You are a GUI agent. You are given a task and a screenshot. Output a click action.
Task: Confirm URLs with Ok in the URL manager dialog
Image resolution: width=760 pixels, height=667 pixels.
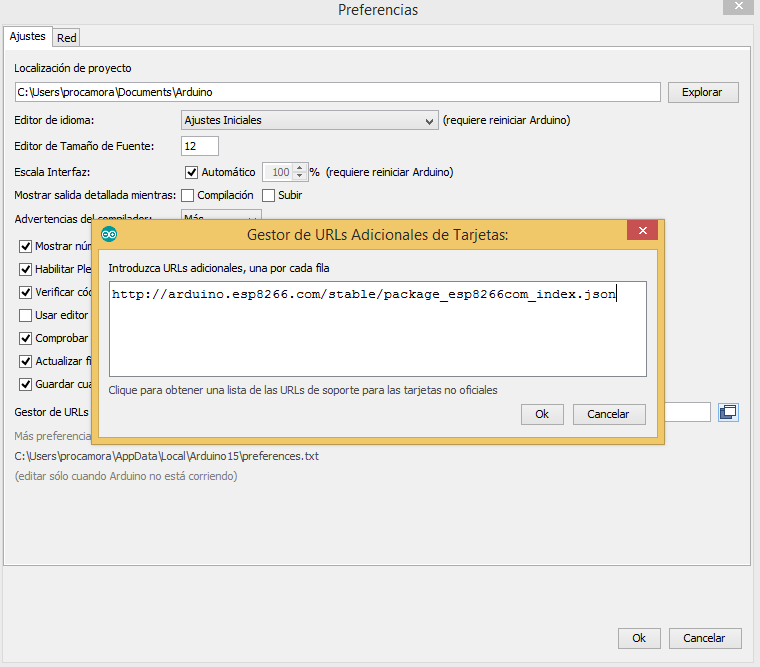pyautogui.click(x=542, y=414)
